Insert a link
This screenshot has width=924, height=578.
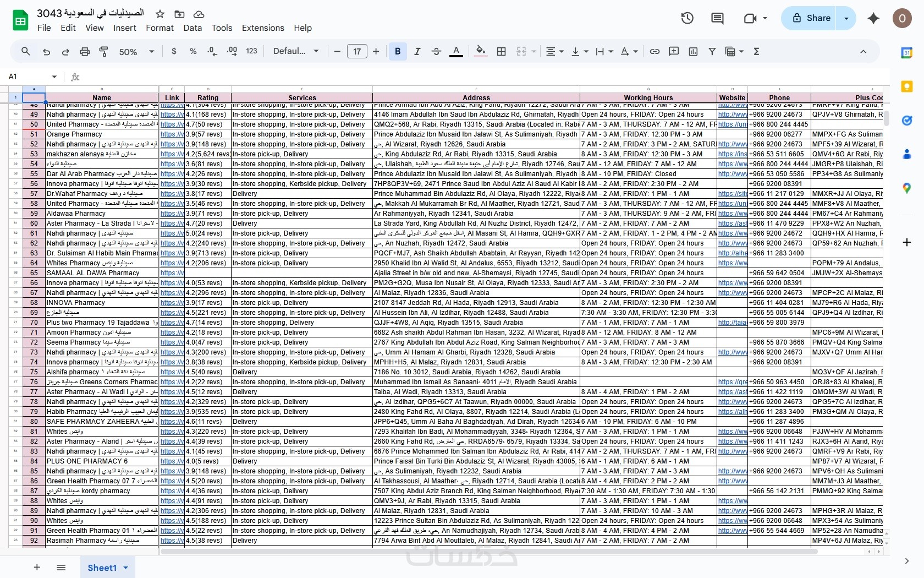tap(654, 51)
